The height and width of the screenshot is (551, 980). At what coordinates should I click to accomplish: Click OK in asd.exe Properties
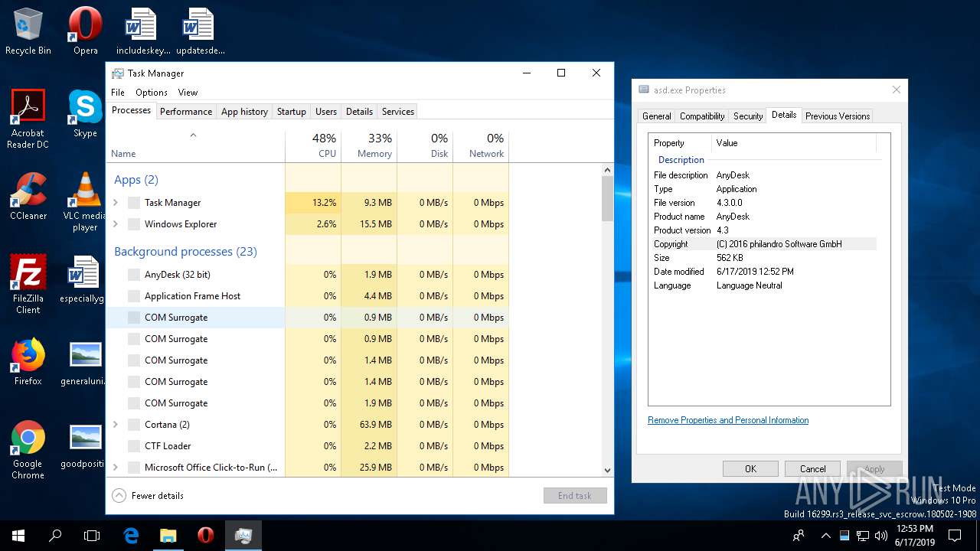(x=750, y=469)
